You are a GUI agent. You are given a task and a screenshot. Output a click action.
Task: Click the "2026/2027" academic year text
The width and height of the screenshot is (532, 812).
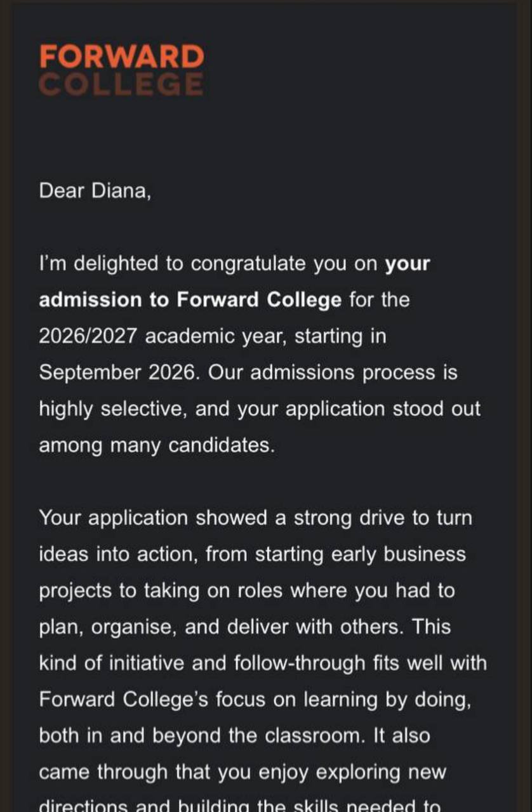click(88, 336)
